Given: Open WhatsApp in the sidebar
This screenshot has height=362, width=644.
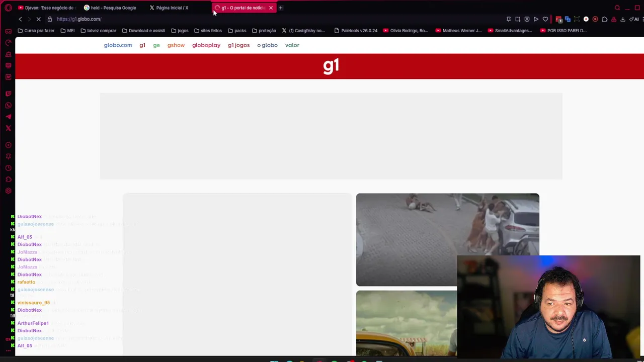Looking at the screenshot, I should pyautogui.click(x=8, y=105).
